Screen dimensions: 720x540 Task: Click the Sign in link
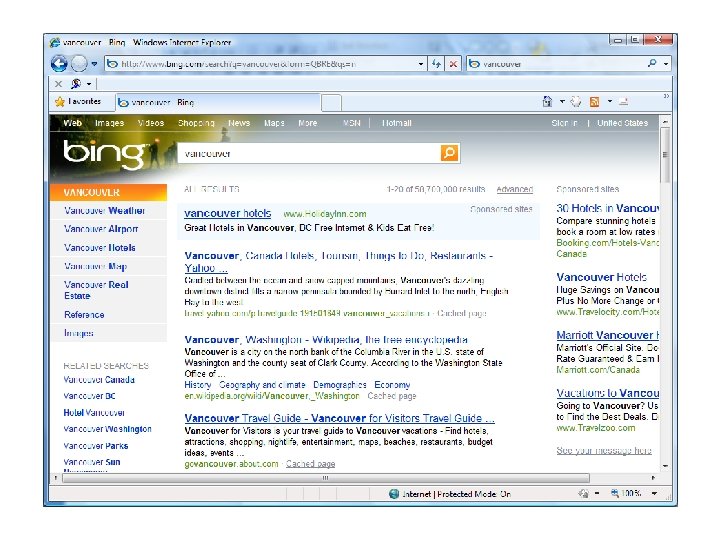[x=564, y=123]
